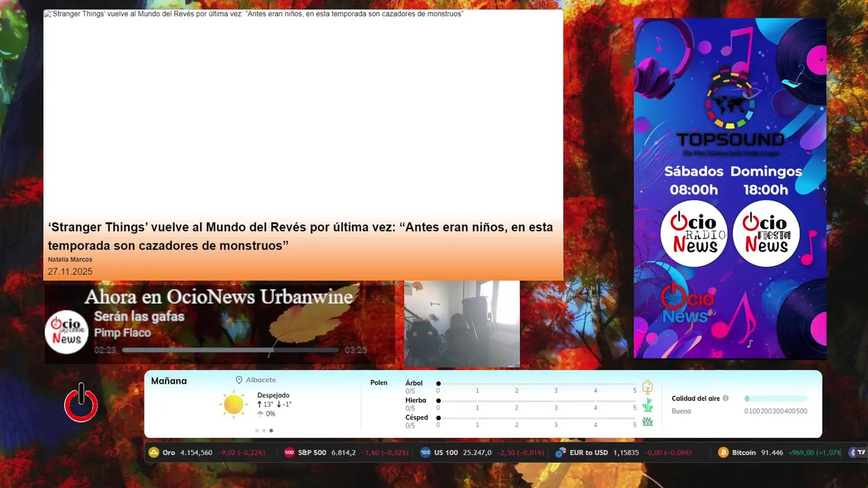
Task: Click the elapsed time 02:23
Action: [x=105, y=350]
